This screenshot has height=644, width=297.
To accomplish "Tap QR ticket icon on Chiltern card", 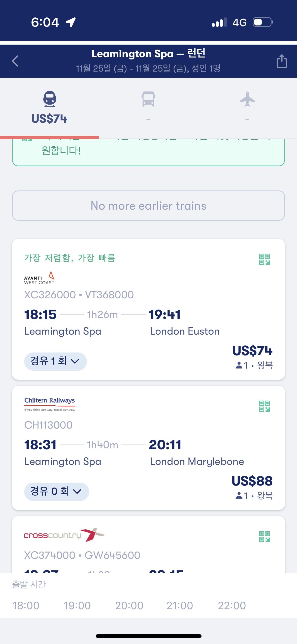I will point(265,406).
